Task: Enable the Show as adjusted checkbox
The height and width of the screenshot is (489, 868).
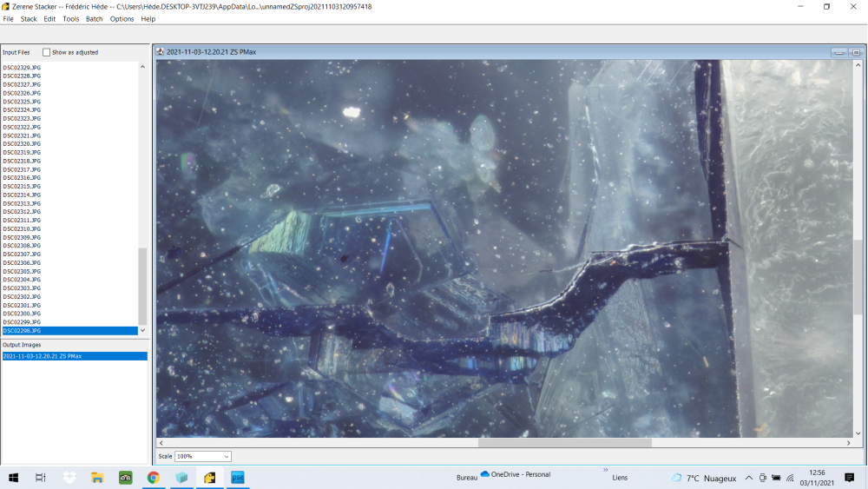Action: click(47, 52)
